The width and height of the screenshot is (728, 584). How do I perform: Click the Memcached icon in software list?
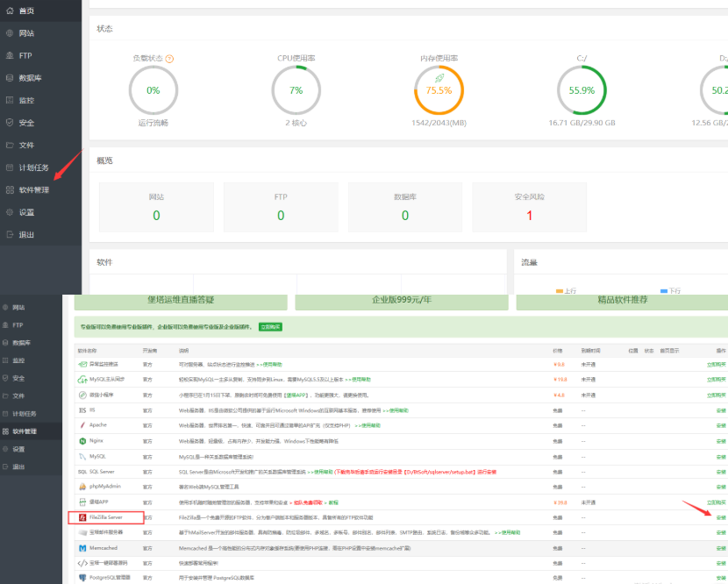[82, 549]
